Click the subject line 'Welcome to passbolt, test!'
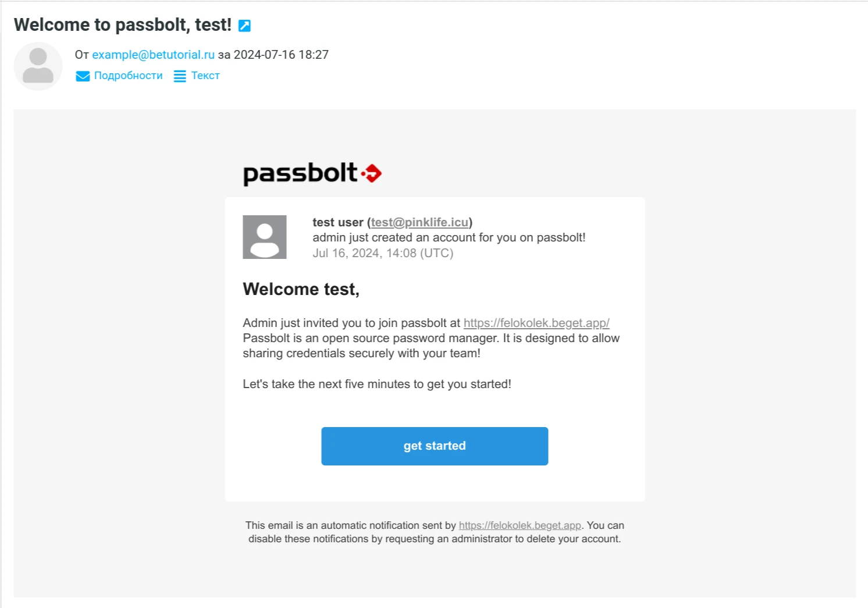Image resolution: width=868 pixels, height=608 pixels. click(123, 25)
